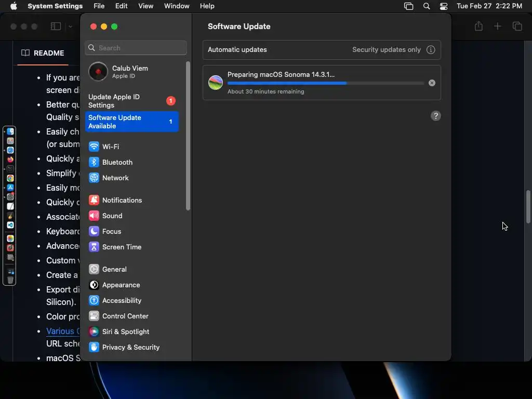Open Google Chrome from the dock
Image resolution: width=532 pixels, height=399 pixels.
pyautogui.click(x=10, y=178)
